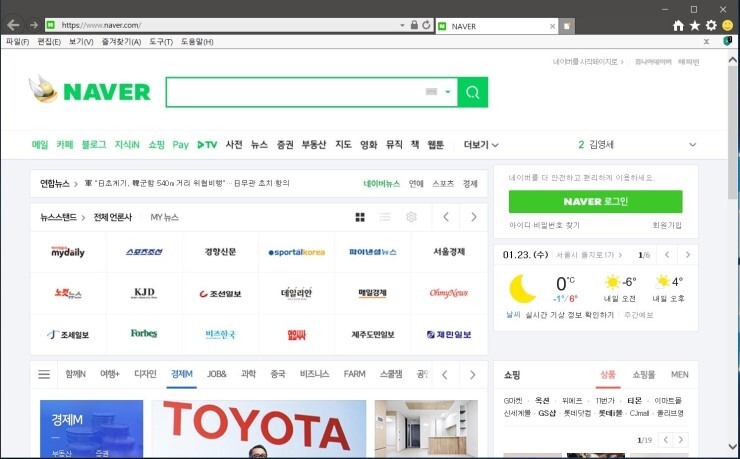This screenshot has width=740, height=459.
Task: Open the topic menu hamburger icon
Action: [44, 375]
